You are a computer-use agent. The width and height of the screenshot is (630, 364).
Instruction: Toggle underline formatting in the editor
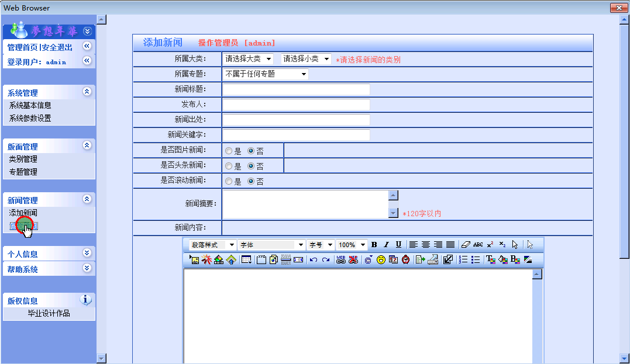[x=398, y=244]
